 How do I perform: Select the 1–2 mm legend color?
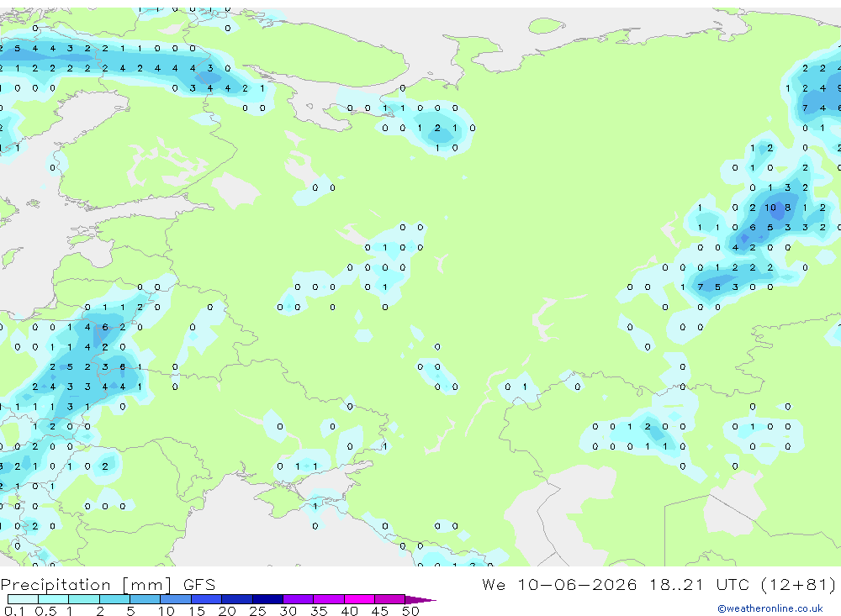coord(83,599)
